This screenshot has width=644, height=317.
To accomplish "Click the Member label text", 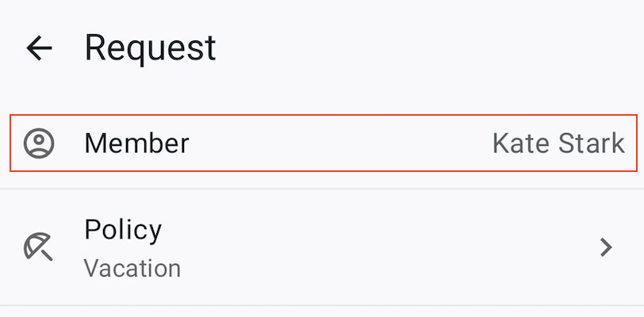I will tap(136, 143).
